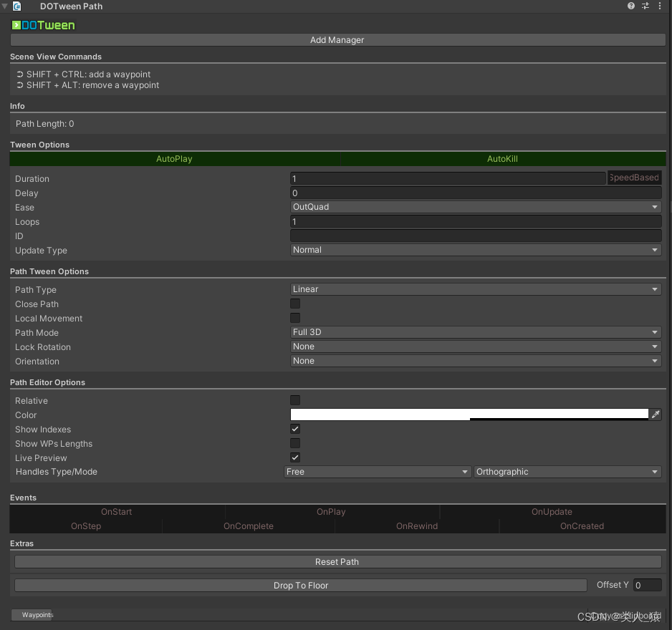Open the more options kebab menu icon

tap(661, 6)
